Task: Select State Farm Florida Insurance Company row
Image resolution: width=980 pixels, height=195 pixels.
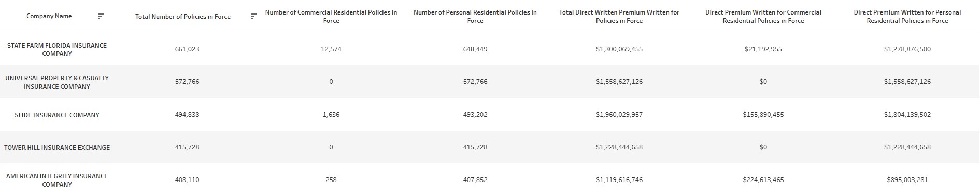Action: [x=490, y=49]
